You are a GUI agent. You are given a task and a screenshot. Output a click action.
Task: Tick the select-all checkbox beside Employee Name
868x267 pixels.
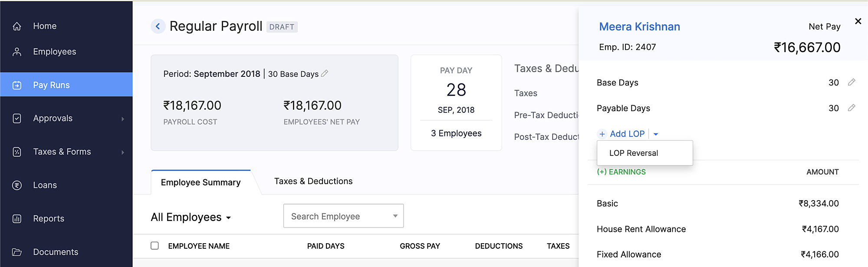click(x=155, y=246)
